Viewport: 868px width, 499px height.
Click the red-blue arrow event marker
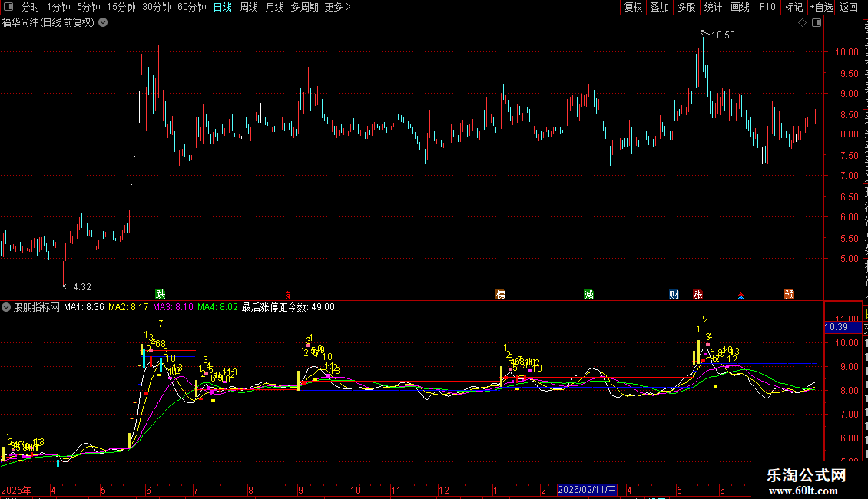coord(740,296)
